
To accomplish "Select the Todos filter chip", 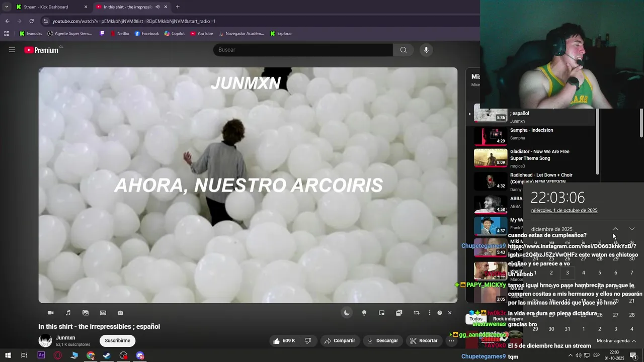I will tap(476, 319).
